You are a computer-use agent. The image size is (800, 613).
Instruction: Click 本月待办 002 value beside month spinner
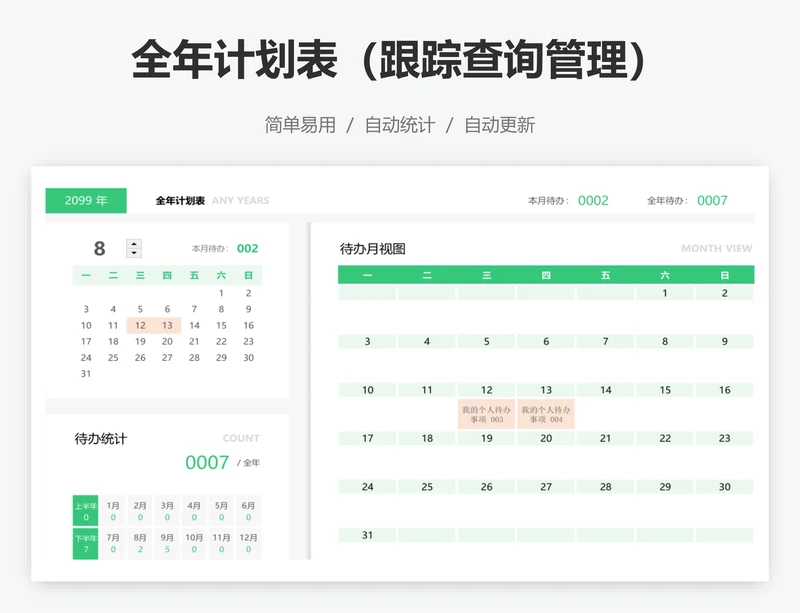247,249
